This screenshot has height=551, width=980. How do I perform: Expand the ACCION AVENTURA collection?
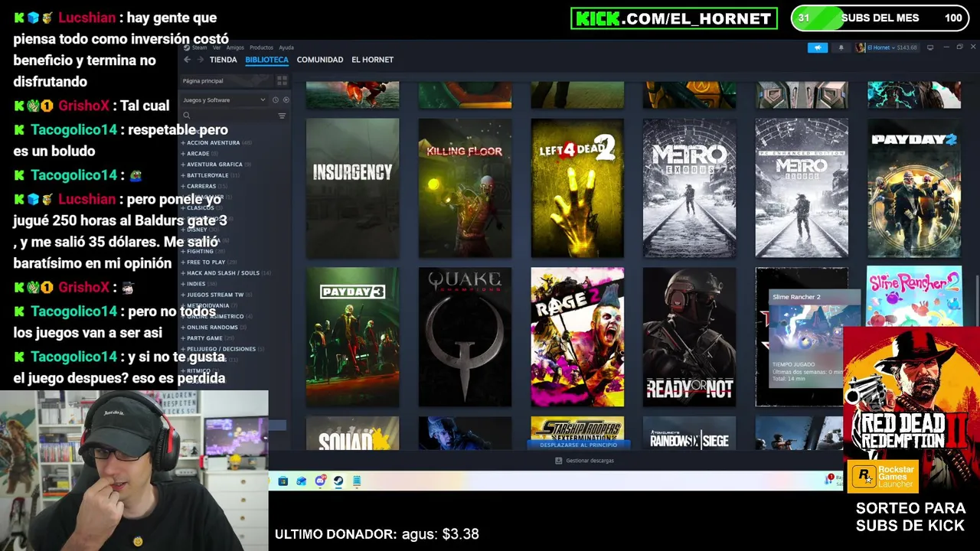(x=216, y=142)
